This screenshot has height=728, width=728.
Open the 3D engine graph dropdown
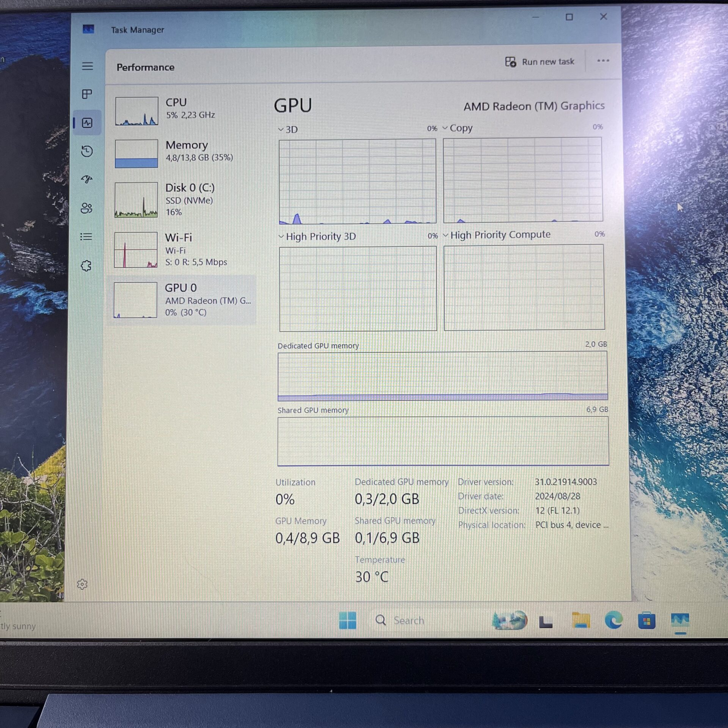click(x=281, y=129)
